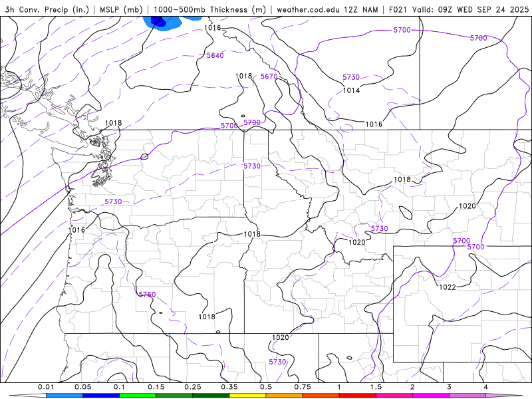Click the '3h Conv. Precip (in.)' title text
Screen dimensions: 532x399
coord(47,9)
